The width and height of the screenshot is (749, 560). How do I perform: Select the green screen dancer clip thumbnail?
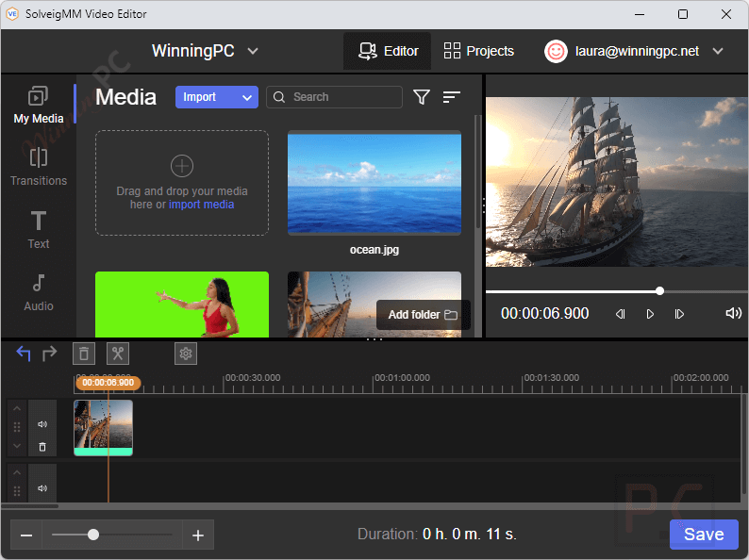click(182, 305)
